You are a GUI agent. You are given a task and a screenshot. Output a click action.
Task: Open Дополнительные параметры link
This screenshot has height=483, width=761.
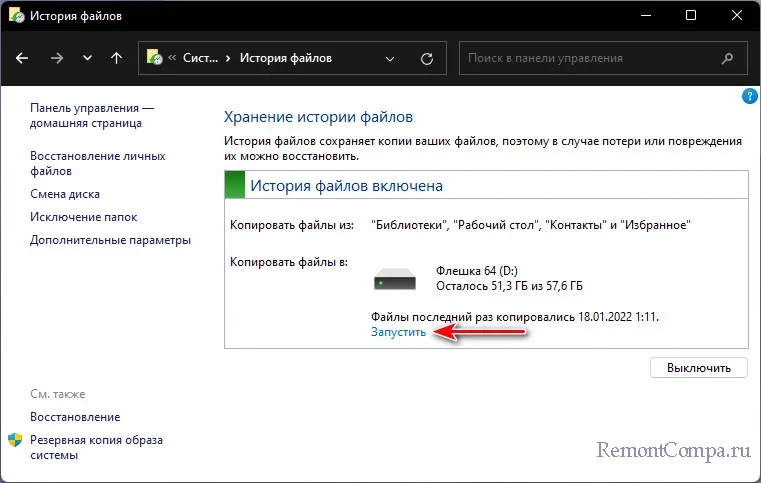pyautogui.click(x=110, y=240)
